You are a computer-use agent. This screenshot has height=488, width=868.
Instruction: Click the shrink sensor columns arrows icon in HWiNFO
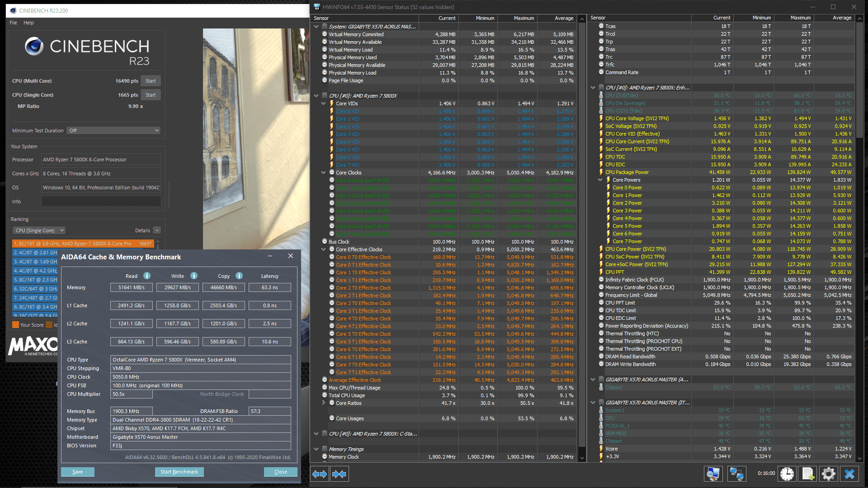coord(339,474)
